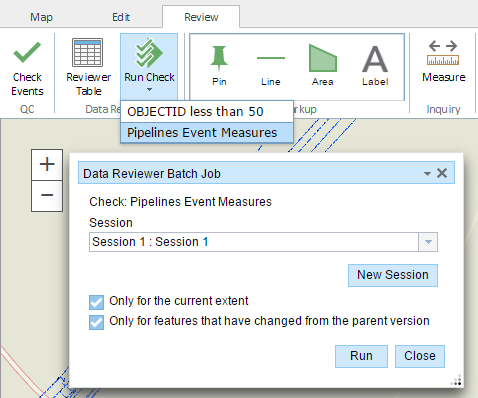Select the Label markup tool
This screenshot has height=398, width=478.
point(375,59)
